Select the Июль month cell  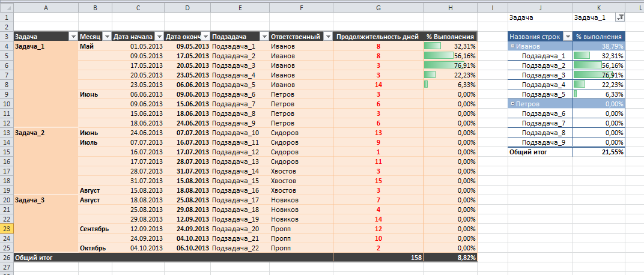tap(95, 142)
